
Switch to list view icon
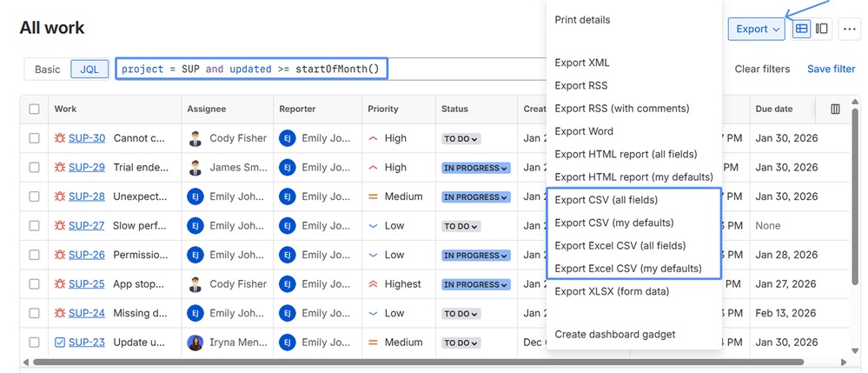click(x=802, y=29)
